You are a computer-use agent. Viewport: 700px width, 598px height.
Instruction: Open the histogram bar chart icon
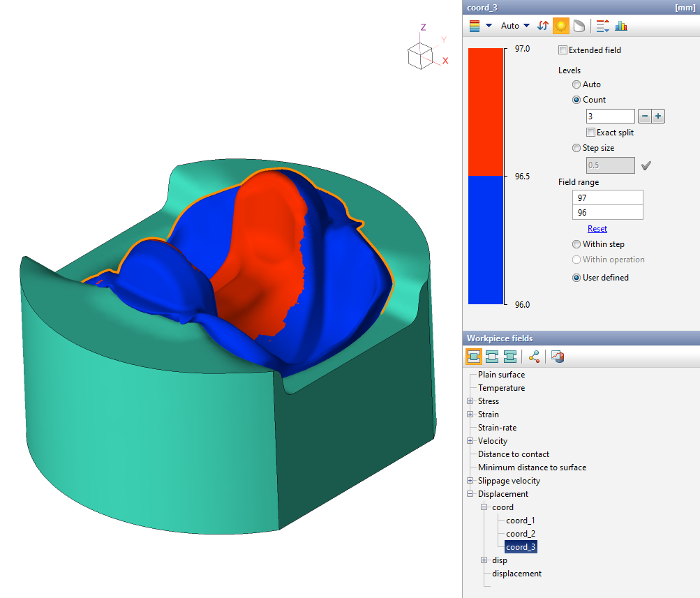621,26
